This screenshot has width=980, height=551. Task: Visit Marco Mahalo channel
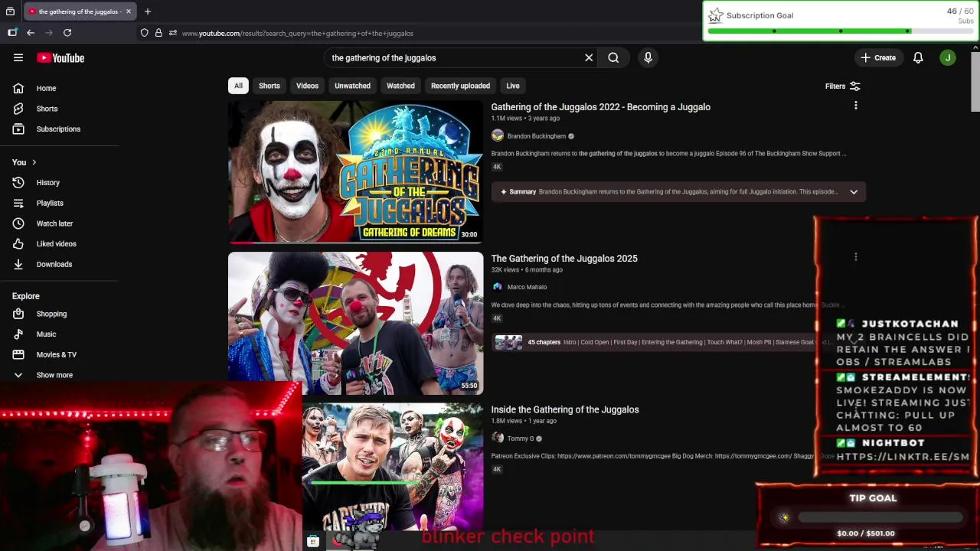tap(527, 287)
